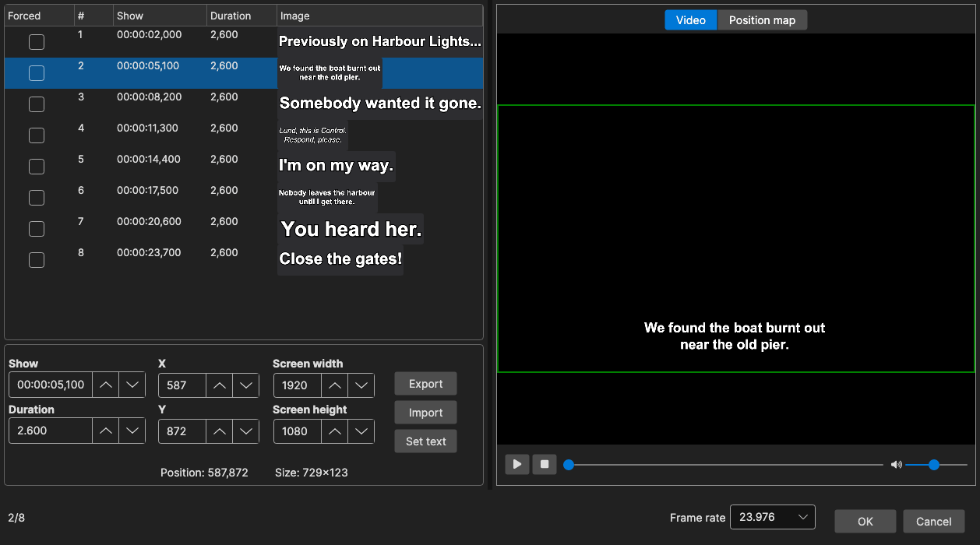Stop the video preview playback
This screenshot has width=980, height=545.
point(545,464)
